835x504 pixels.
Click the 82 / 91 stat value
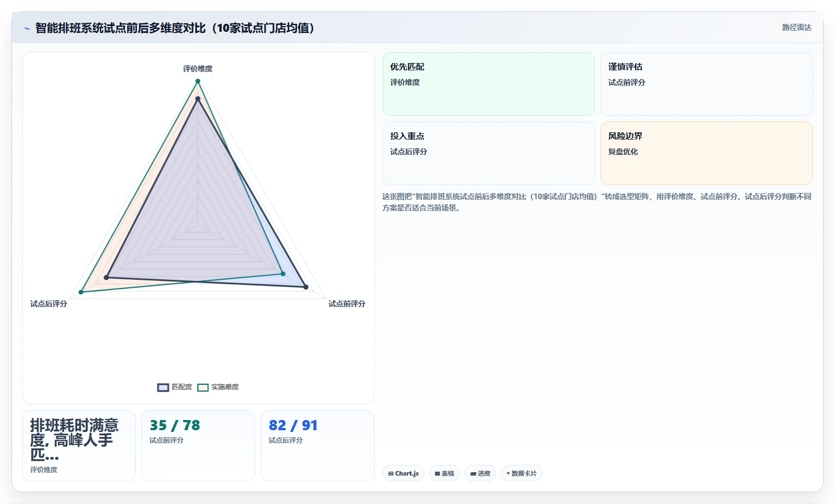[x=293, y=426]
